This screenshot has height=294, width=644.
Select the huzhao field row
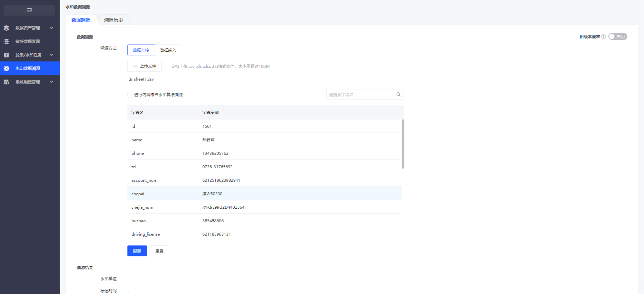pos(264,221)
